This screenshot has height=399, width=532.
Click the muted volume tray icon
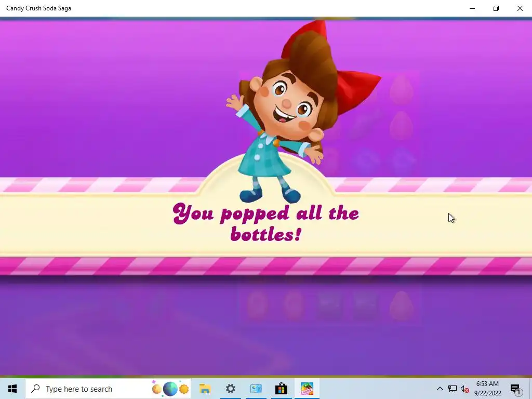(x=465, y=389)
